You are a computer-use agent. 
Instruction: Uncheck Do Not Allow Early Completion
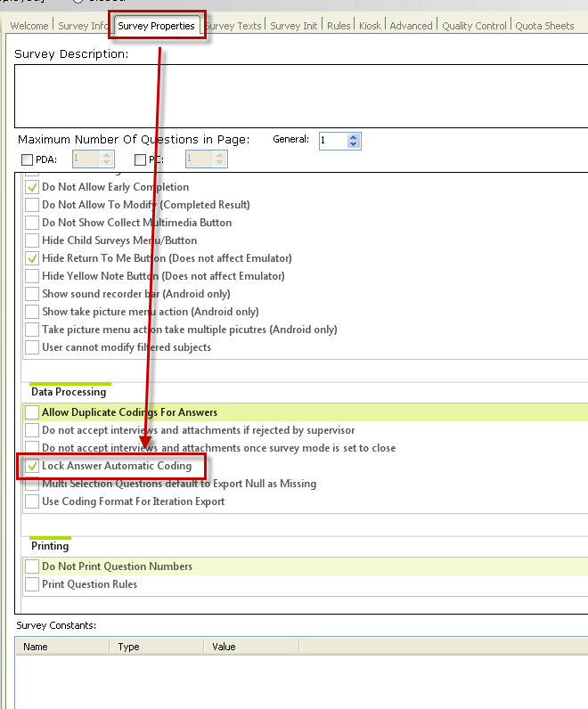(x=32, y=187)
